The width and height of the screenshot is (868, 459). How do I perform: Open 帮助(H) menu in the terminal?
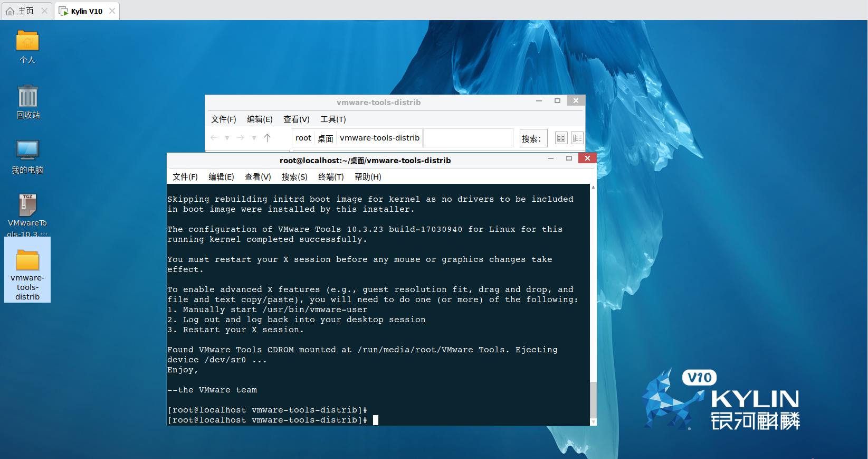click(x=368, y=177)
